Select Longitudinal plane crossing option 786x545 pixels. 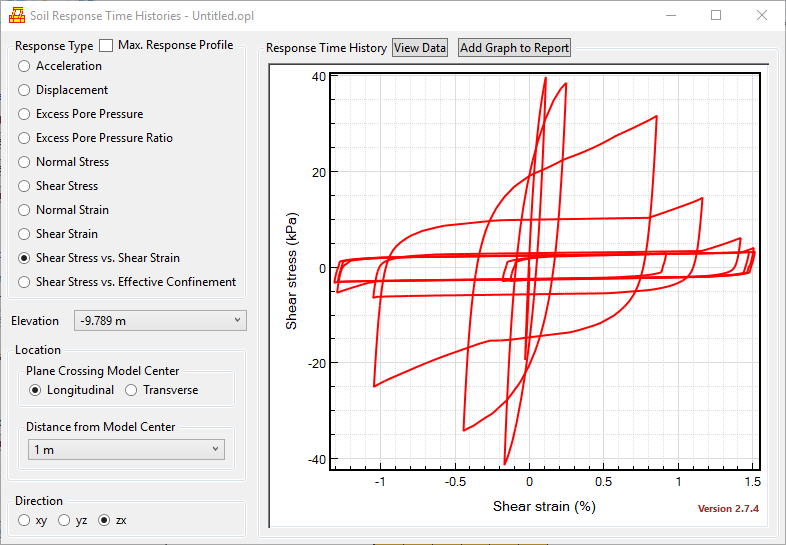point(37,390)
